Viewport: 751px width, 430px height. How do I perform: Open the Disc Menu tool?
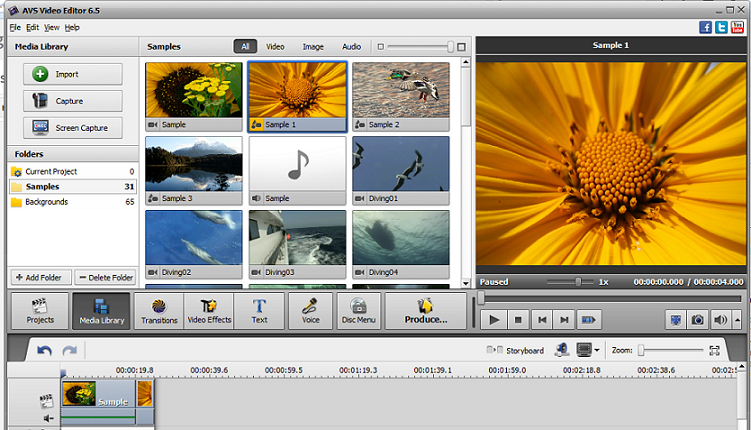pos(357,311)
